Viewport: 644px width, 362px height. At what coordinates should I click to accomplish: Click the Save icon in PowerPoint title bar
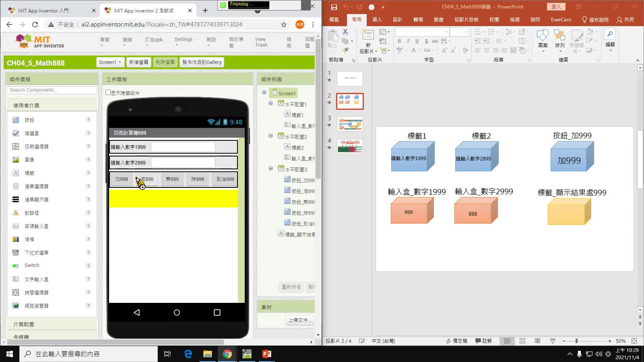coord(334,7)
